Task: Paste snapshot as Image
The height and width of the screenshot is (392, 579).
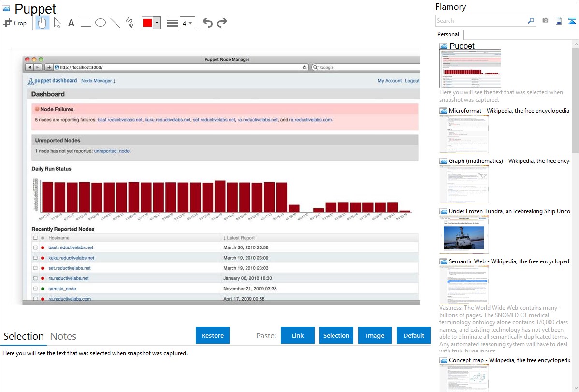Action: (375, 335)
